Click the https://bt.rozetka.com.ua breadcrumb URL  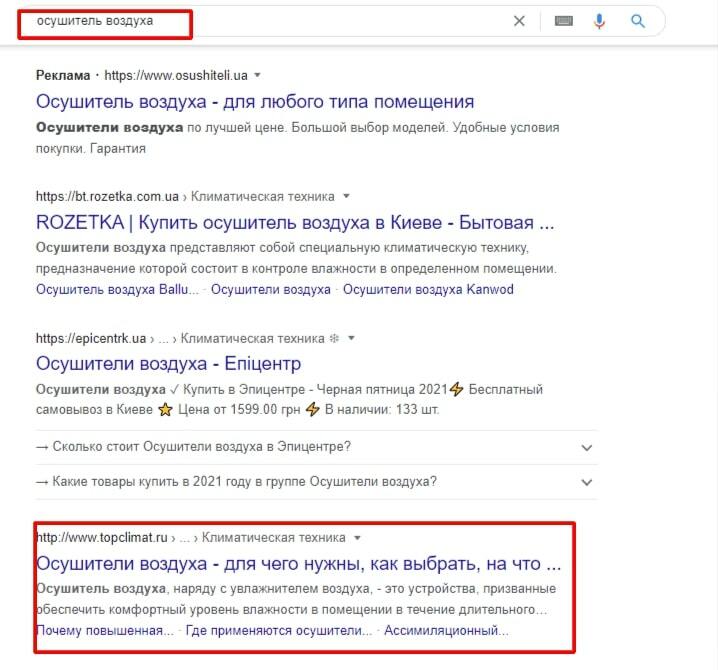(107, 196)
